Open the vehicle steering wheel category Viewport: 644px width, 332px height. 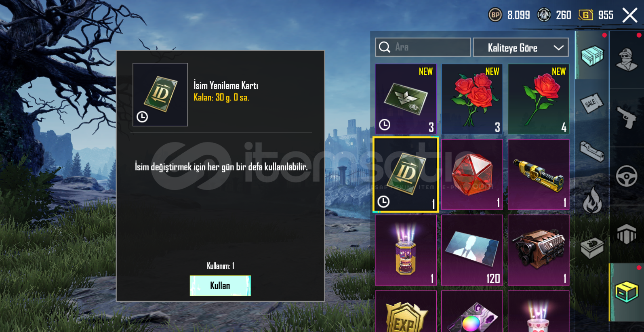pyautogui.click(x=626, y=176)
